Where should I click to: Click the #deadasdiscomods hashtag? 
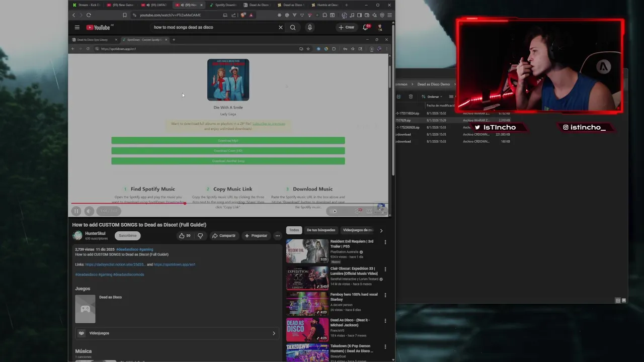point(128,275)
